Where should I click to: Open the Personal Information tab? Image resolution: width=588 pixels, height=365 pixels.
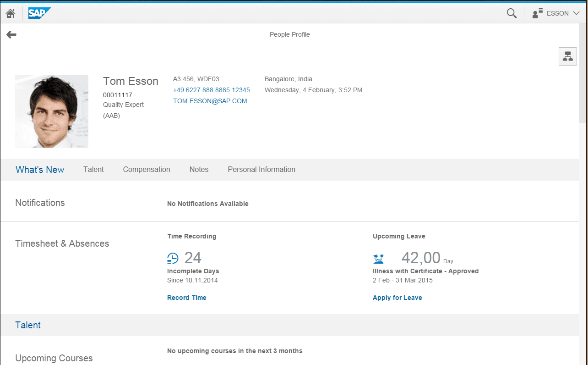pyautogui.click(x=261, y=170)
